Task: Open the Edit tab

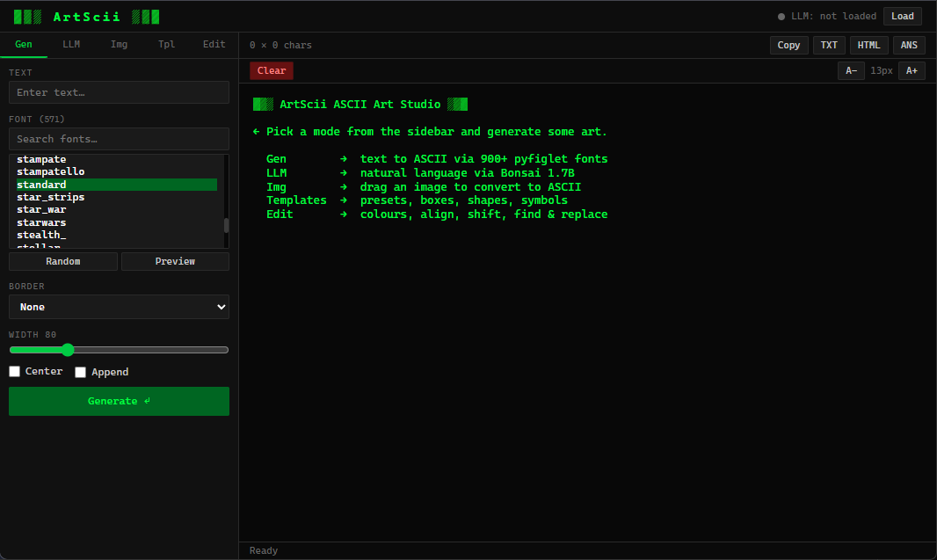Action: (214, 44)
